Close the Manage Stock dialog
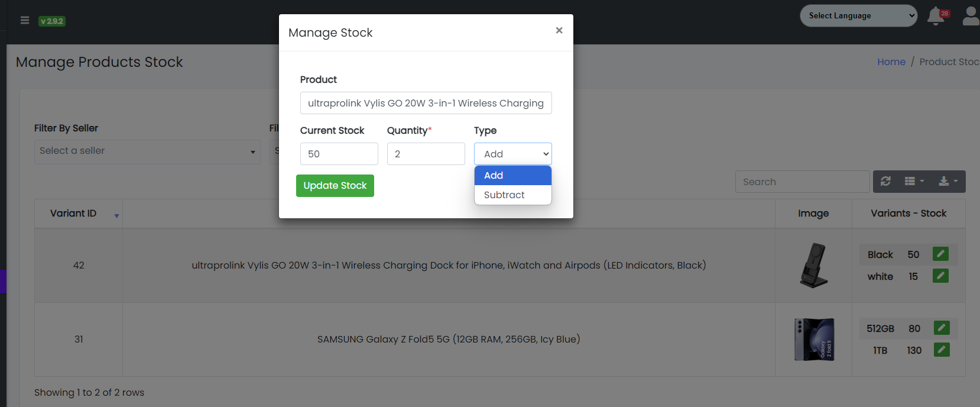Screen dimensions: 980x407 [x=559, y=30]
